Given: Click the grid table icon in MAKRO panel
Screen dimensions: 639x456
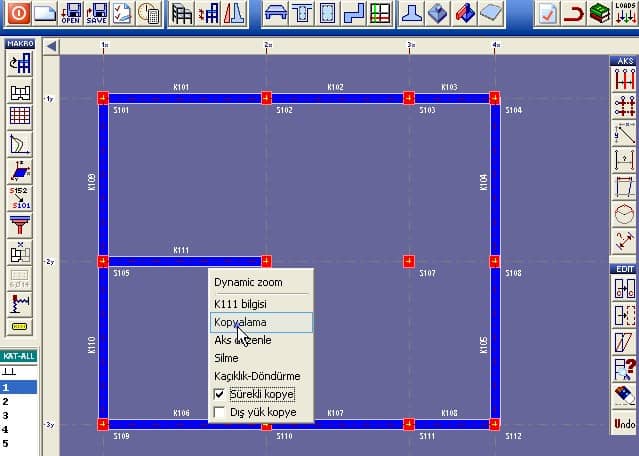Looking at the screenshot, I should [19, 116].
